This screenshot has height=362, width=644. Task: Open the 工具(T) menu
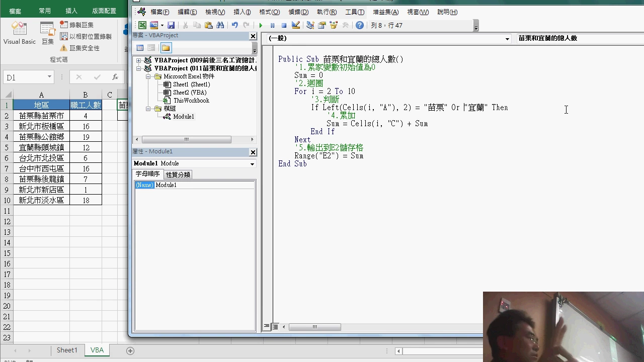click(355, 12)
